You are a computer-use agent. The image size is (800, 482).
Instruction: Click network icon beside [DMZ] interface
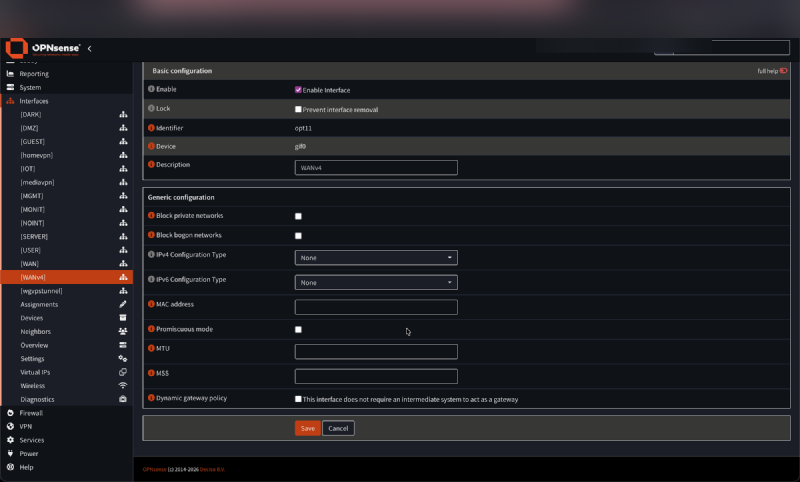tap(123, 128)
